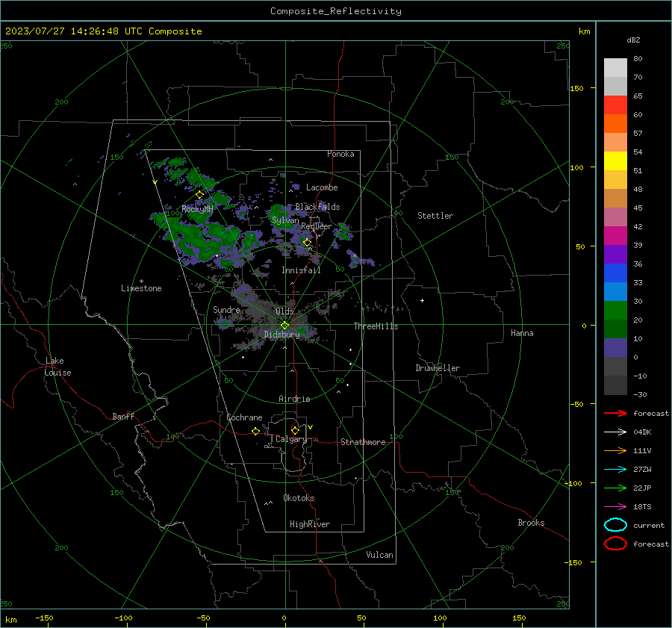
Task: Click the 'Didsbury' map label
Action: (281, 335)
